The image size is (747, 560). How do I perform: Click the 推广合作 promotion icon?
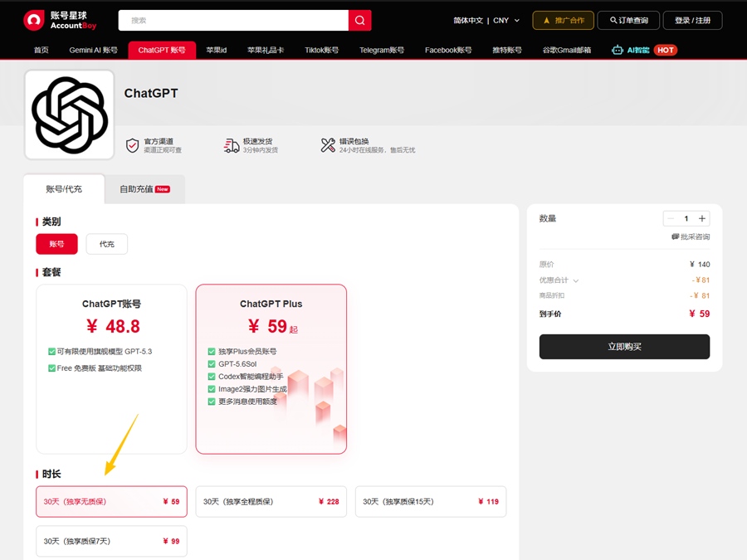click(546, 21)
